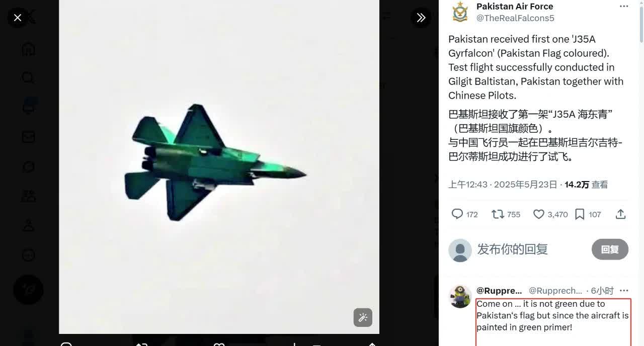Open more options on Rupprecht's reply
This screenshot has width=644, height=346.
coord(624,291)
